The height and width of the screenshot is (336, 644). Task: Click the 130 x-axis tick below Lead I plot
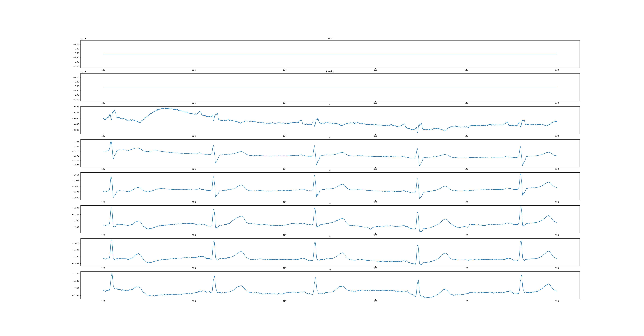557,70
